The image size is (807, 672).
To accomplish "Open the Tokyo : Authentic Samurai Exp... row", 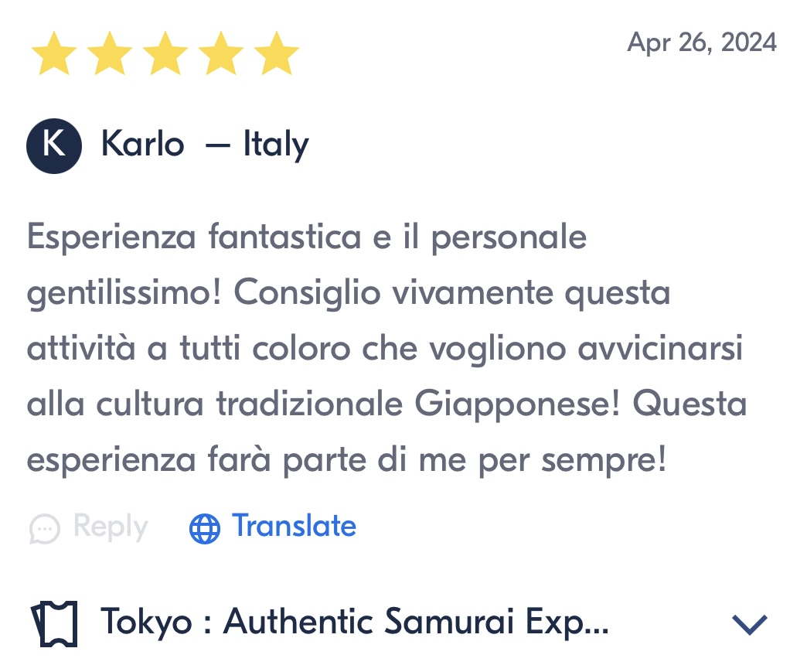I will (400, 623).
